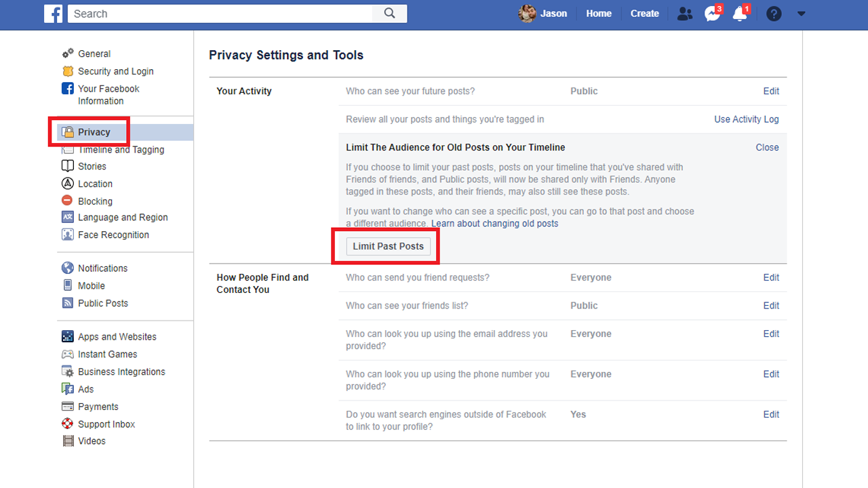868x488 pixels.
Task: Click the Ads icon in sidebar
Action: pos(68,390)
